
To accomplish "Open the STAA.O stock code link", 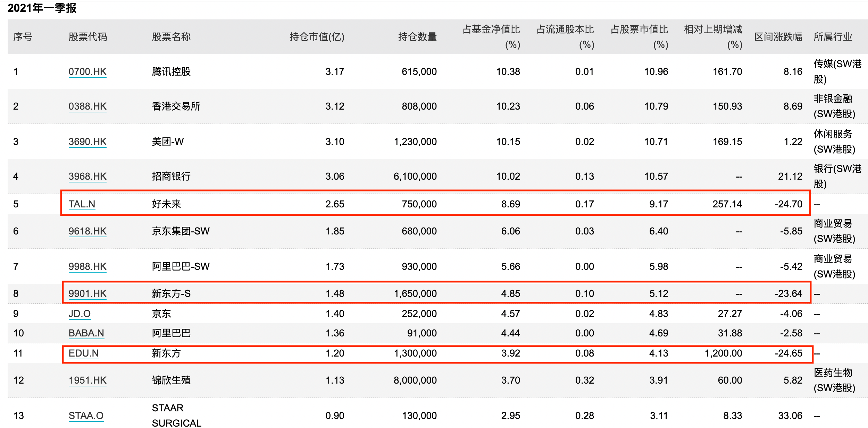I will [86, 416].
